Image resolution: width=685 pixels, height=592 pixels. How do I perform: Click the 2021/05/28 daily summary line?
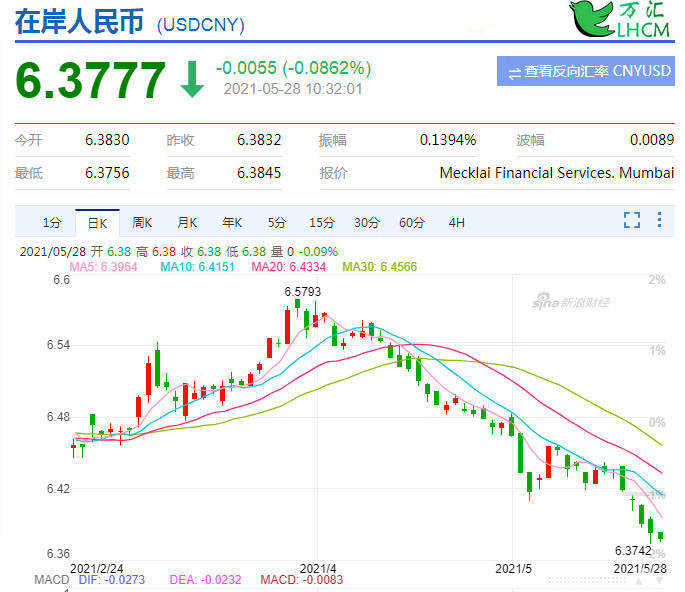pos(179,252)
